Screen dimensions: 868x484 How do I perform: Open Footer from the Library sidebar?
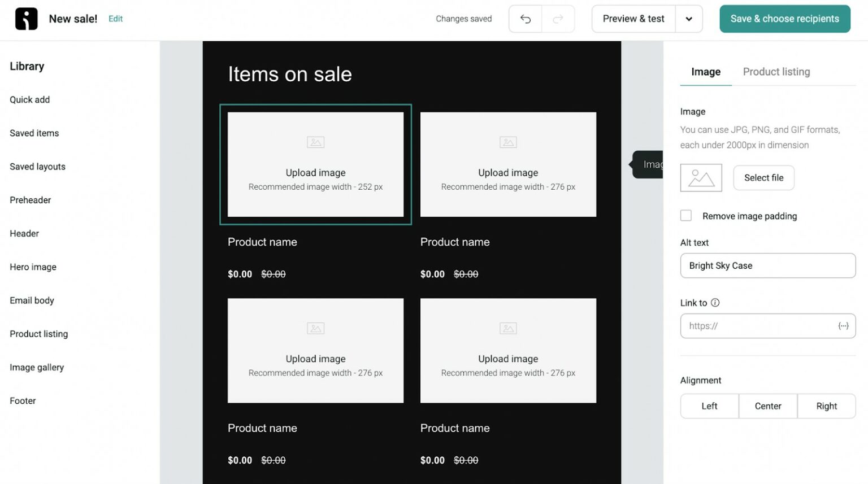[x=23, y=400]
